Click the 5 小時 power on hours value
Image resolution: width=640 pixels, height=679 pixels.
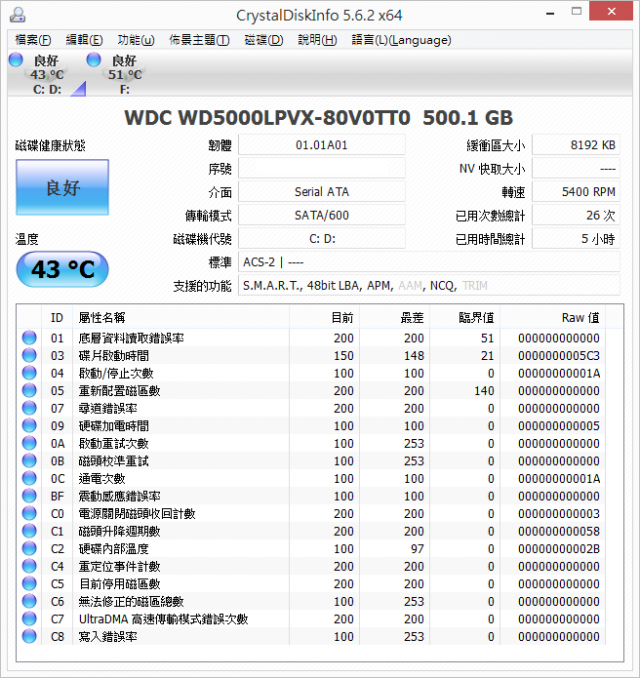coord(576,239)
